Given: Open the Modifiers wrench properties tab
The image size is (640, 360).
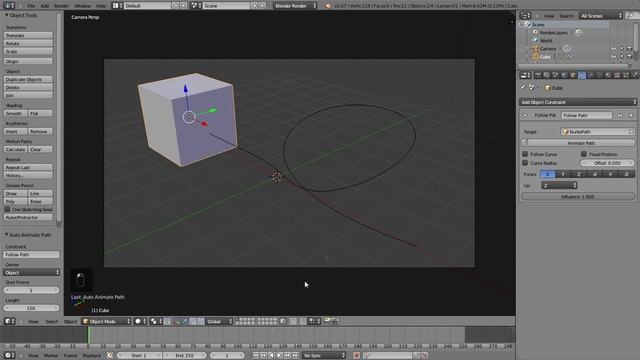Looking at the screenshot, I should tap(591, 75).
